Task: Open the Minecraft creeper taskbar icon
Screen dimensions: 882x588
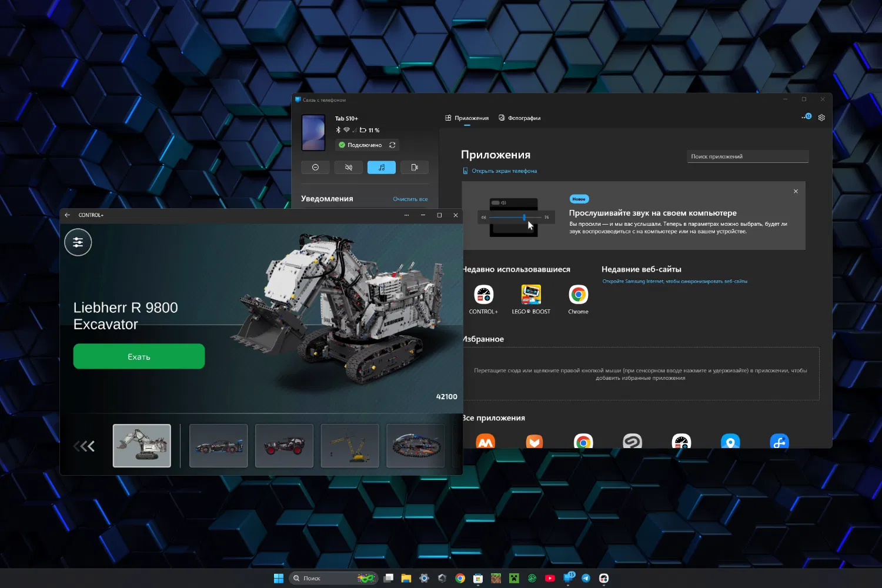Action: tap(514, 578)
